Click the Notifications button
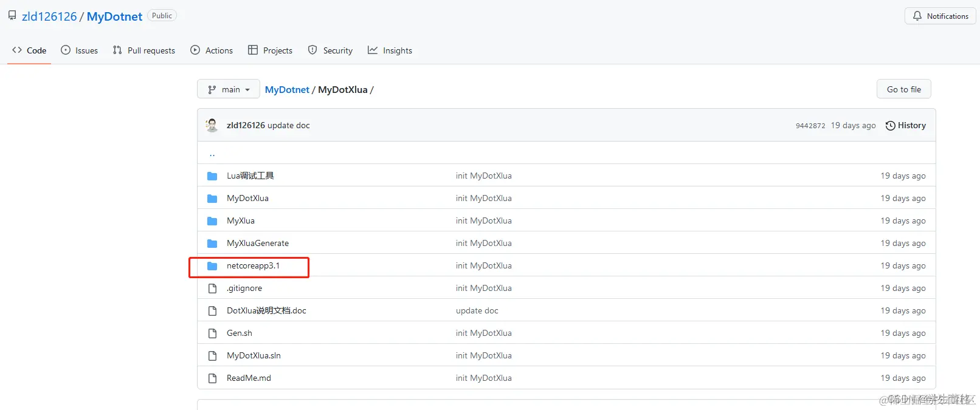 (x=940, y=16)
